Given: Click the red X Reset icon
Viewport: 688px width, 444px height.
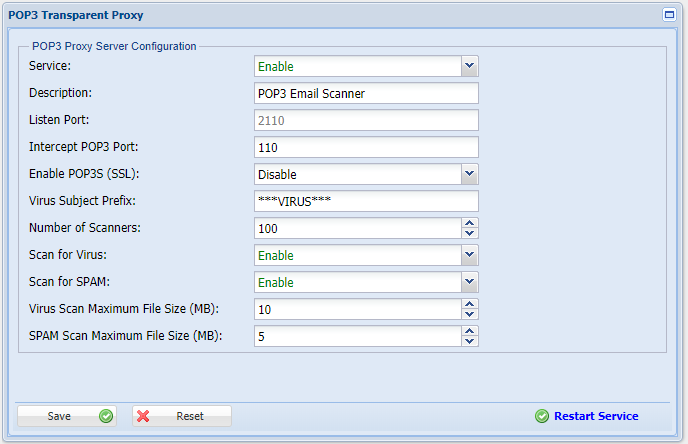Looking at the screenshot, I should point(144,416).
